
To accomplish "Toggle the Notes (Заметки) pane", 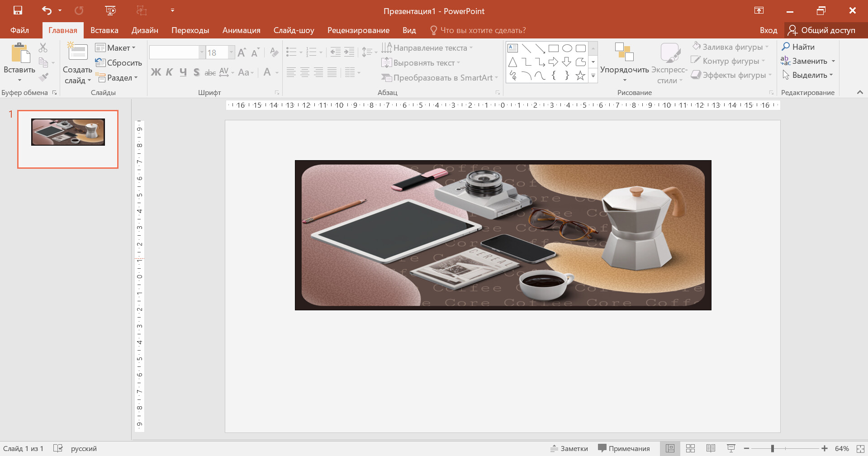I will tap(569, 448).
